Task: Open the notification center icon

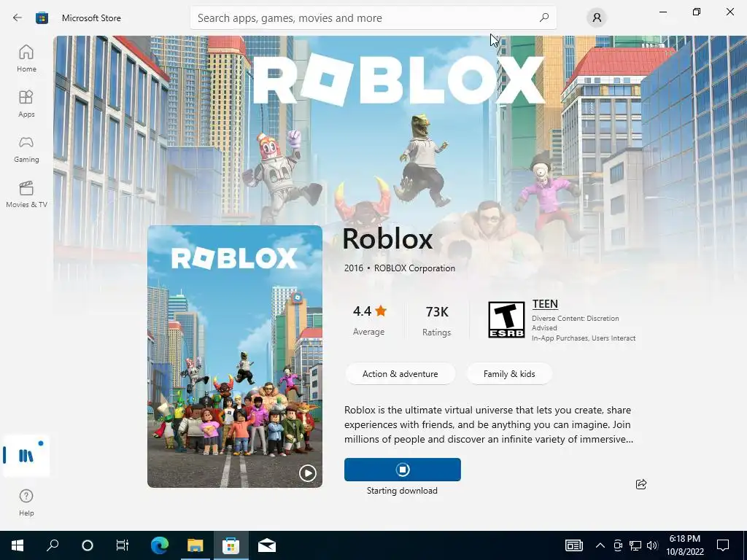Action: pos(723,545)
